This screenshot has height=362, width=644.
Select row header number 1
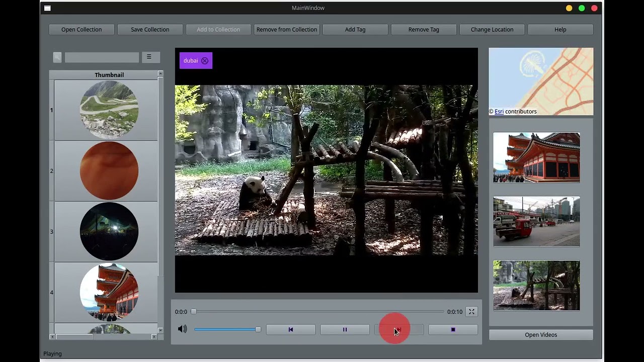(x=51, y=110)
